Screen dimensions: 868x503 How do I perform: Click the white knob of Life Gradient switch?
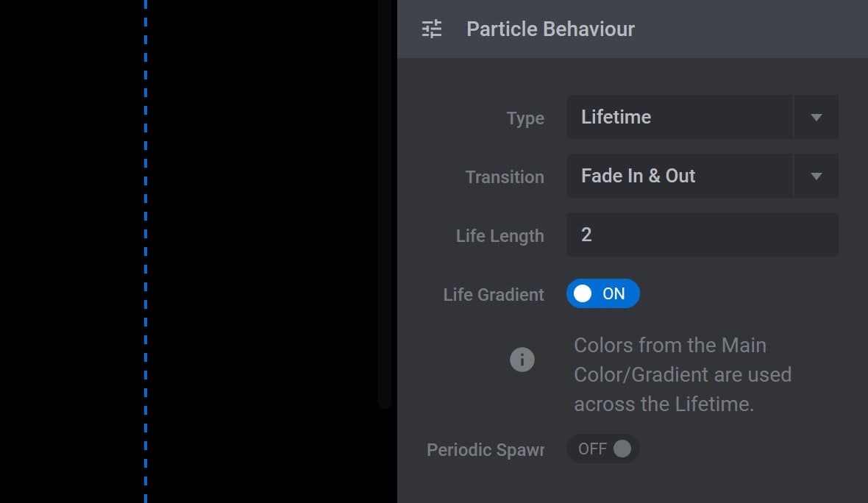click(583, 293)
